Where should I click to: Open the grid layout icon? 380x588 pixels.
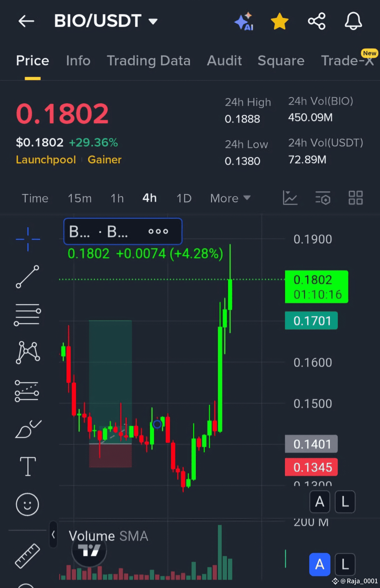(355, 198)
